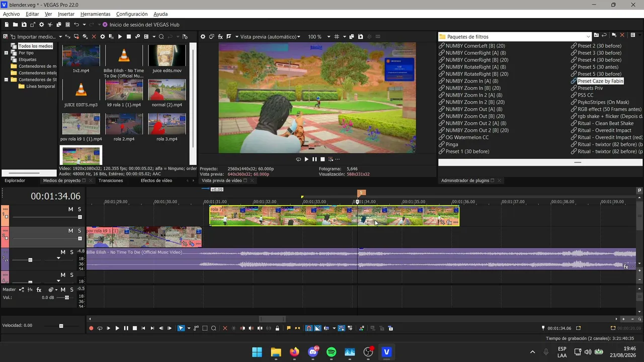Expand the Contenedores de St tree node
The height and width of the screenshot is (362, 644).
pos(7,79)
